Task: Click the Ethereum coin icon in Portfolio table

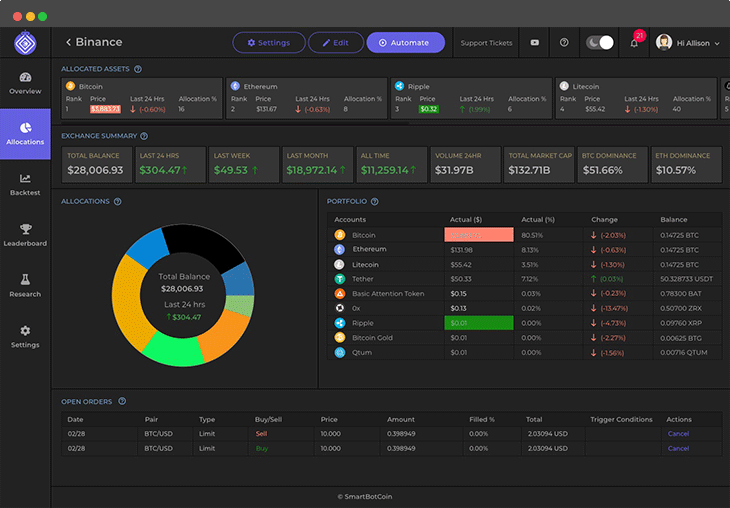Action: tap(340, 250)
